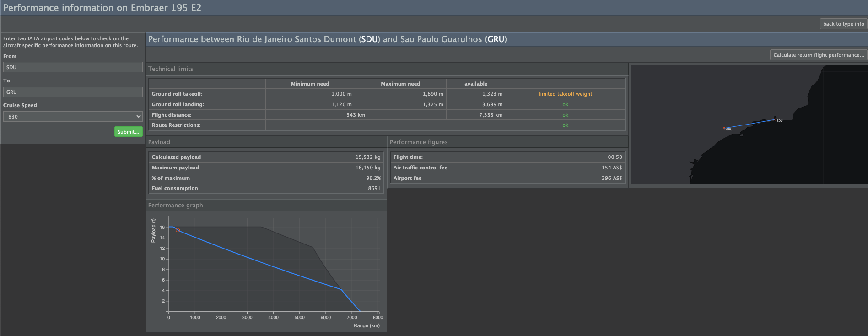868x336 pixels.
Task: Click the From airport code field
Action: 73,67
